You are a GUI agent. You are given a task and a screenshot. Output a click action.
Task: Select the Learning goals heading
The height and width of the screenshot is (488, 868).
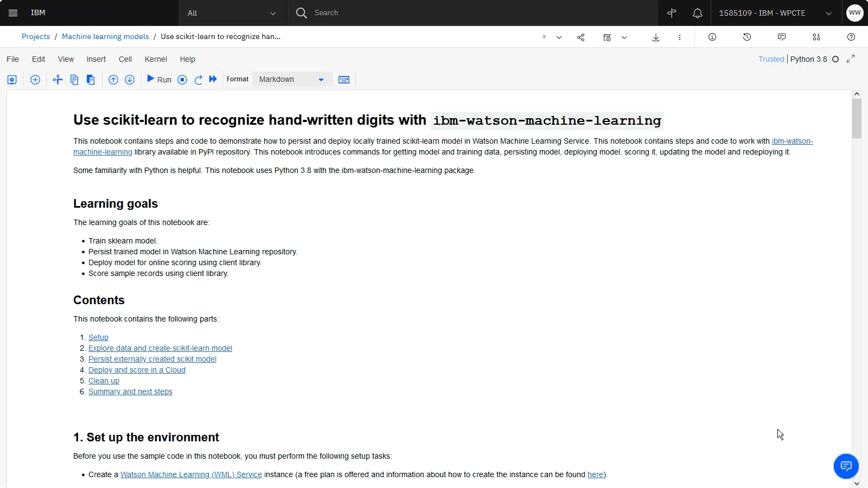coord(116,203)
